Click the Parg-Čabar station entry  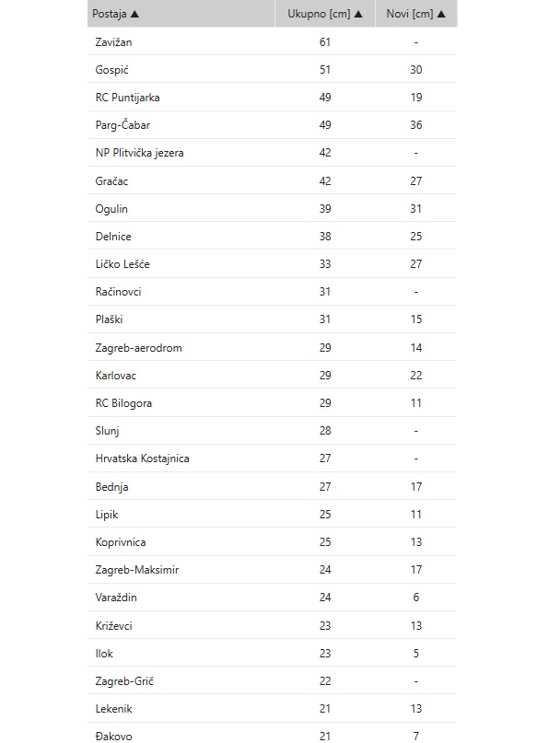coord(122,125)
